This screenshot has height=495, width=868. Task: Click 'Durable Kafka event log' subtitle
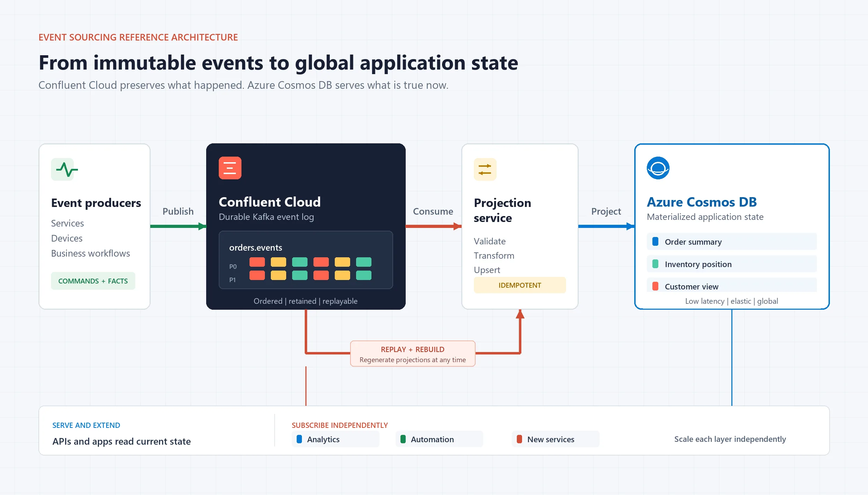point(266,217)
